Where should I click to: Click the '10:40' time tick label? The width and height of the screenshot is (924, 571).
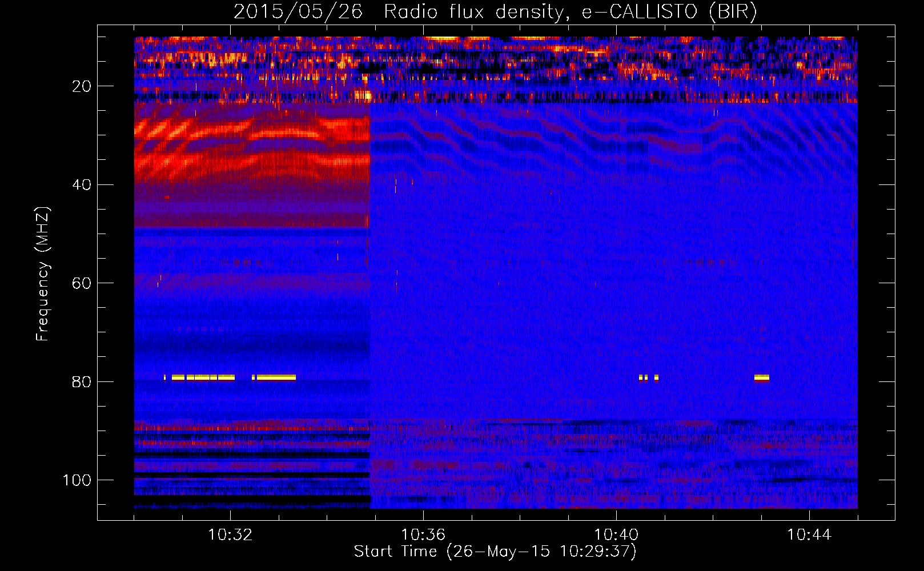pos(616,535)
